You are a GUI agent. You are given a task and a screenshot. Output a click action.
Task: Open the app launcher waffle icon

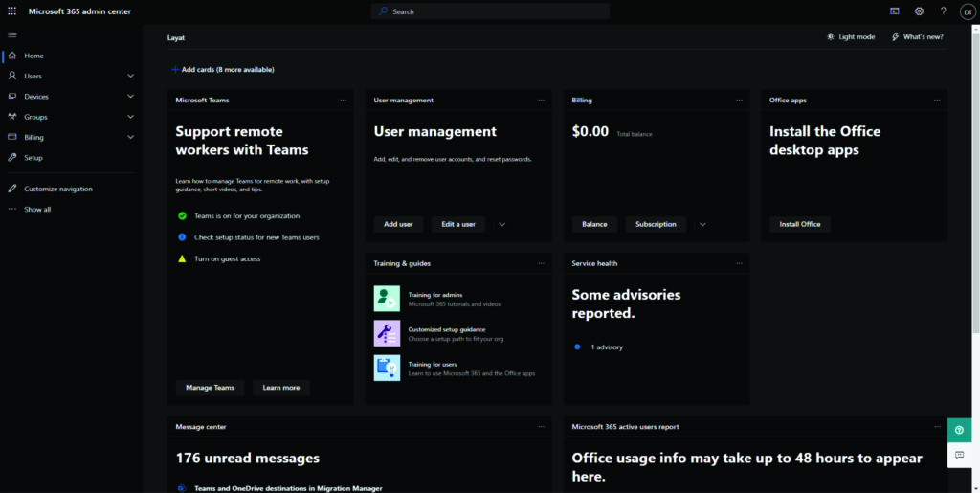(11, 11)
